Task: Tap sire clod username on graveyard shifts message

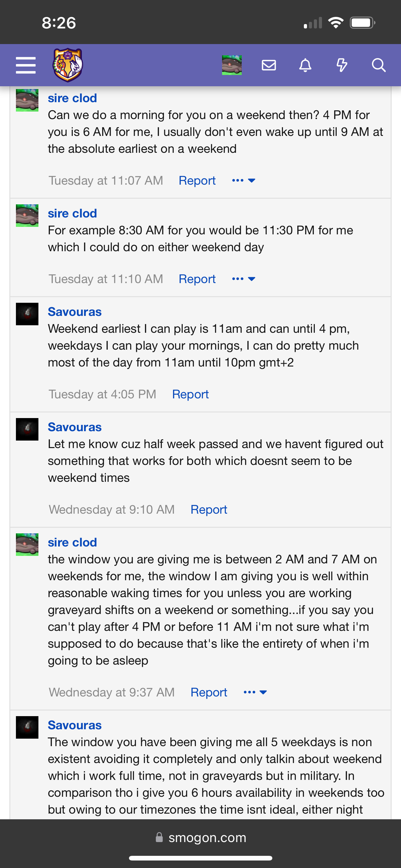Action: (72, 542)
